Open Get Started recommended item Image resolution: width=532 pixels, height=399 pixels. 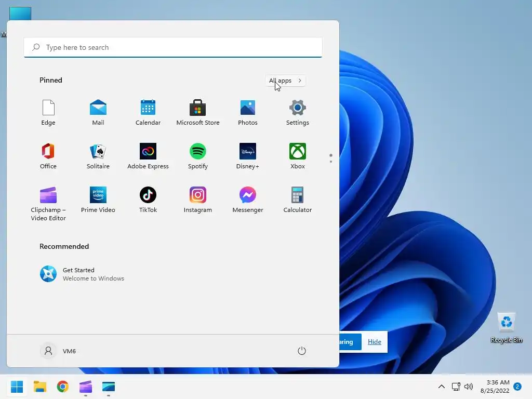82,274
